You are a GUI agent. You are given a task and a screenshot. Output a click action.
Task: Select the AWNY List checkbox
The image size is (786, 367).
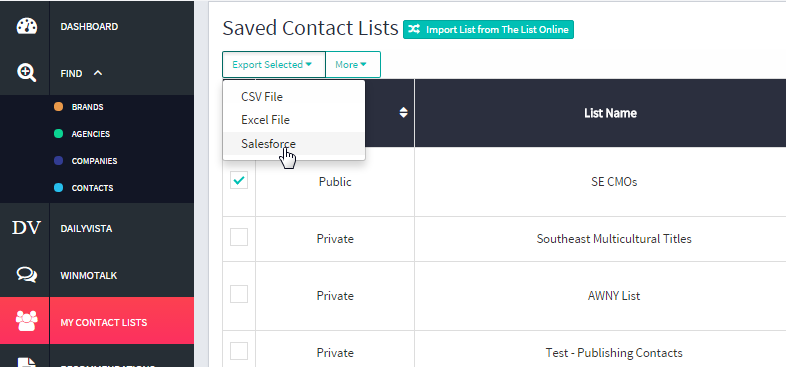pyautogui.click(x=239, y=294)
